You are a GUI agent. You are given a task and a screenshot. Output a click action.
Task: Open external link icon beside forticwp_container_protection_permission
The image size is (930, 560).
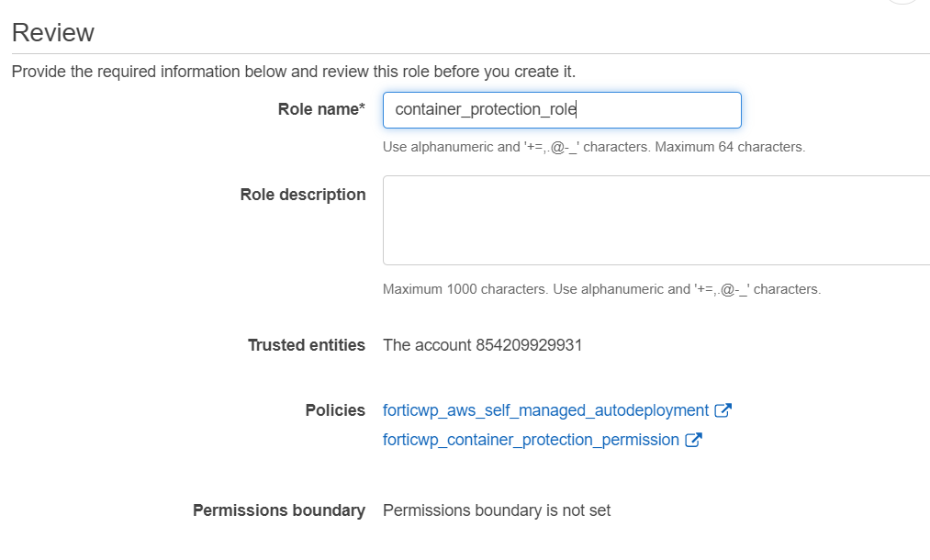click(x=693, y=441)
